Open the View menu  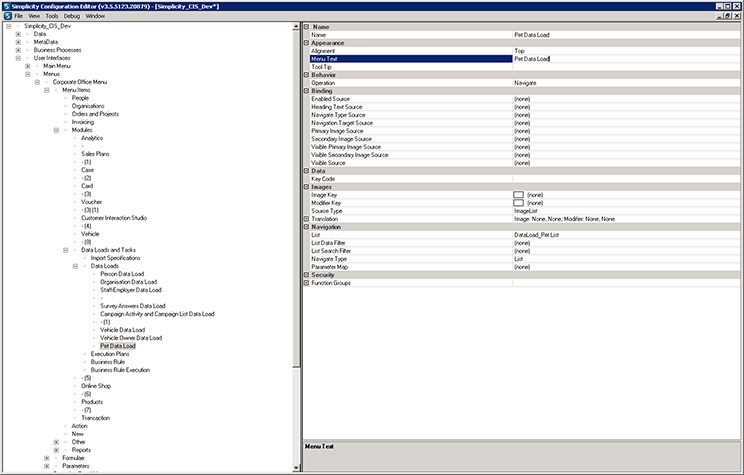pyautogui.click(x=34, y=16)
